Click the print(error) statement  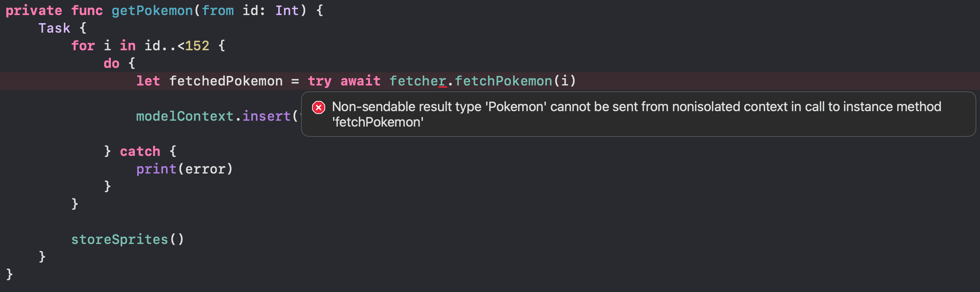point(185,169)
